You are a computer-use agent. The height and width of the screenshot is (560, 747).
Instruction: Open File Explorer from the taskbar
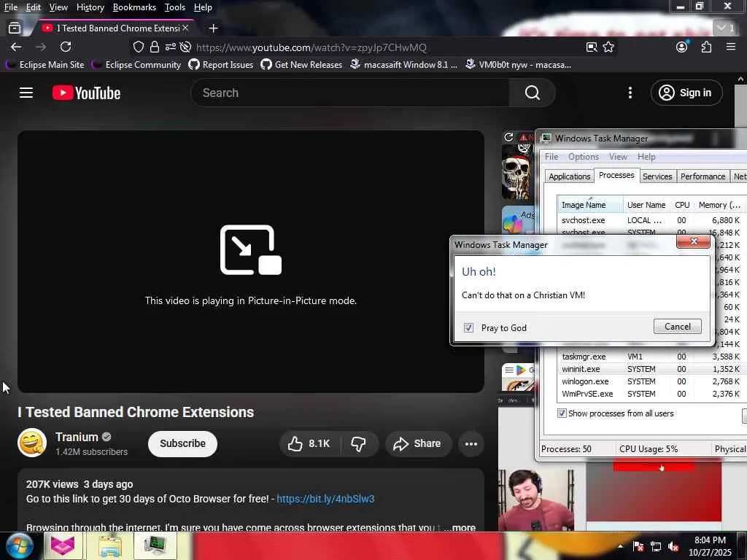tap(109, 545)
